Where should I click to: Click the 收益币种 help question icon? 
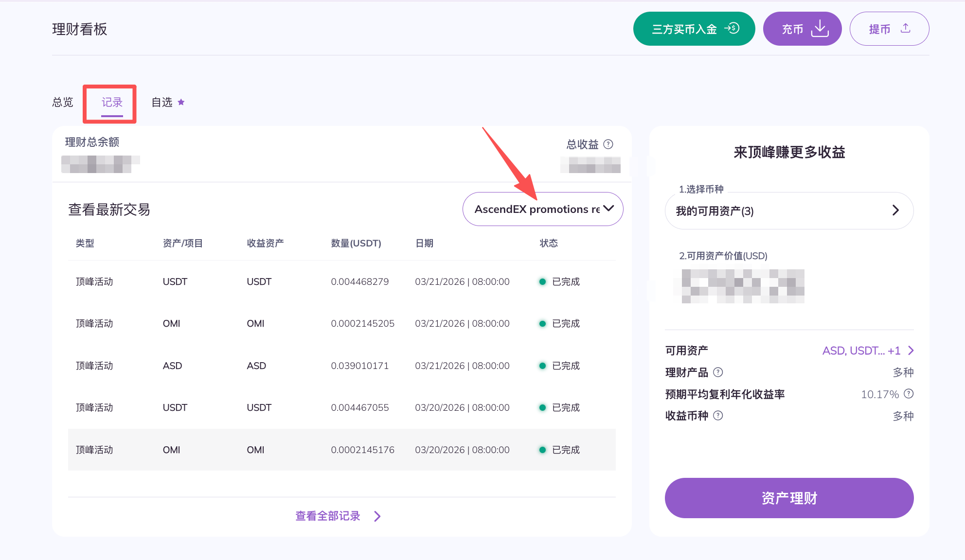coord(718,416)
